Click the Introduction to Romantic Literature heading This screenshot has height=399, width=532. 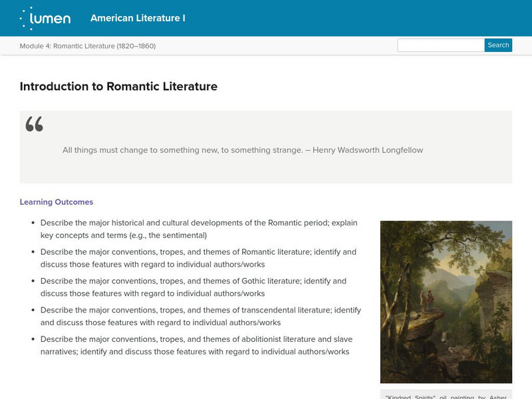pos(118,86)
